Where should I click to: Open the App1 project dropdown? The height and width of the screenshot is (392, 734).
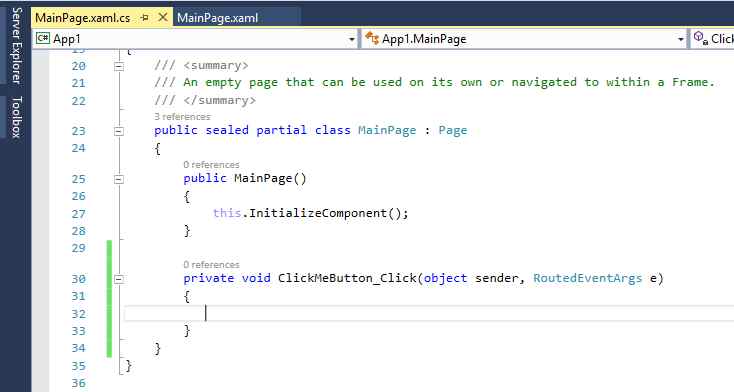tap(352, 39)
